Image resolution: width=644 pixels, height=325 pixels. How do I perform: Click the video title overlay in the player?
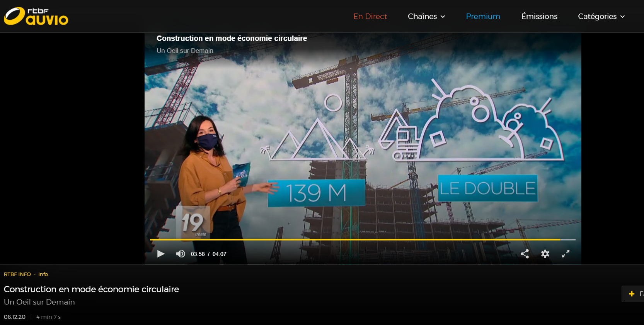[x=232, y=38]
